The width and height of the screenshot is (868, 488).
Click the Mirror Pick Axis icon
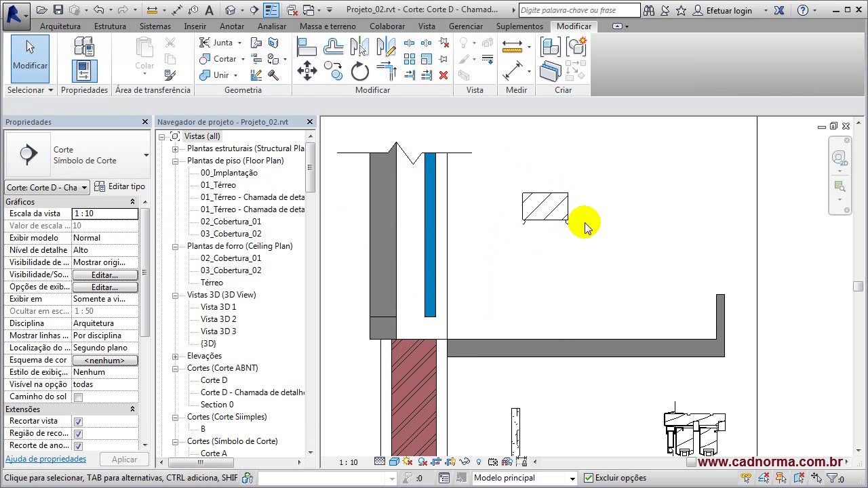[x=359, y=47]
